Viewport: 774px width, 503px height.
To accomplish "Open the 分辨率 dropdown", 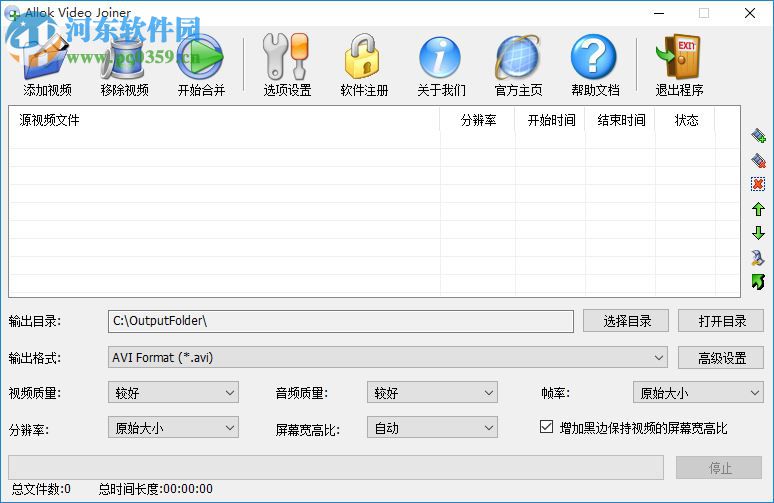I will pos(173,427).
